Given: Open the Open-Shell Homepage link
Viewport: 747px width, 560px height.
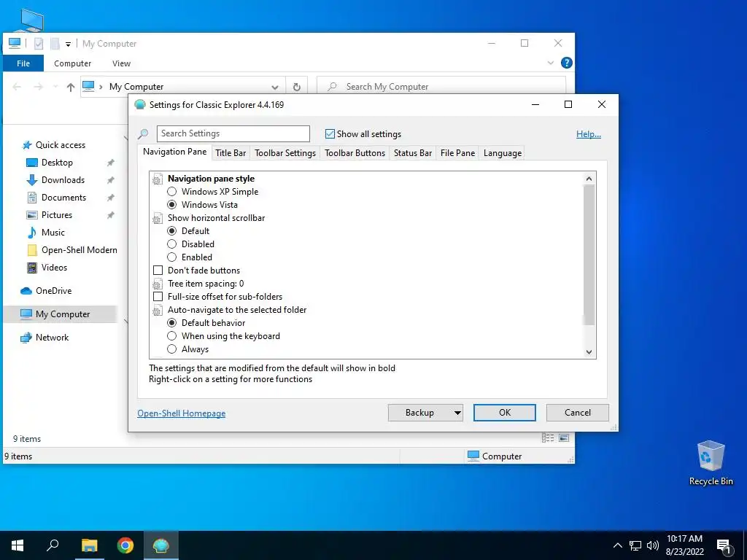Looking at the screenshot, I should [181, 413].
